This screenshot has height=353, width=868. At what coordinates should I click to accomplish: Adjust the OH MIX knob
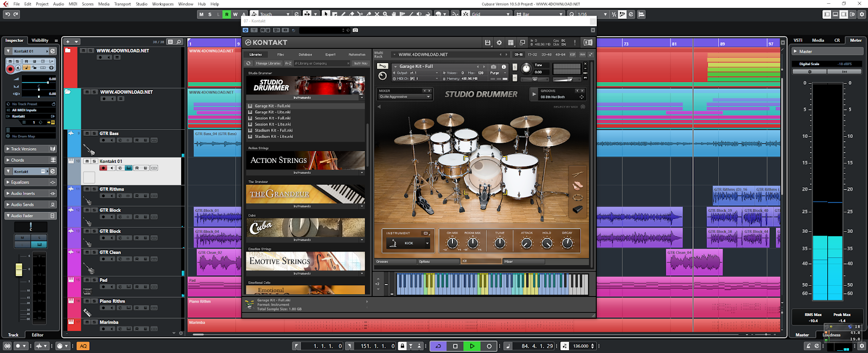coord(452,243)
